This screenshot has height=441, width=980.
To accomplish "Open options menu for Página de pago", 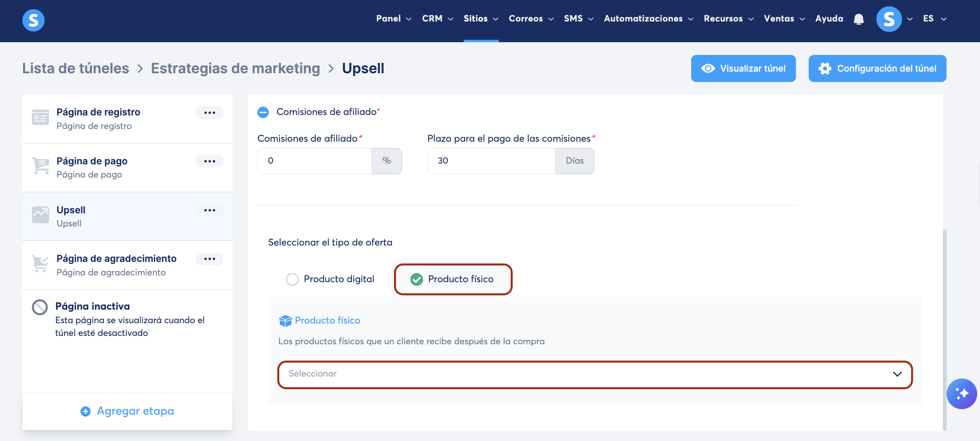I will tap(210, 161).
